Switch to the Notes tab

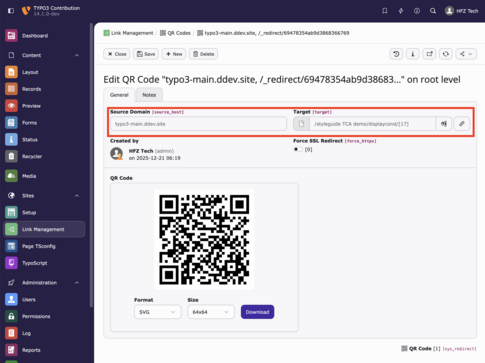(149, 95)
